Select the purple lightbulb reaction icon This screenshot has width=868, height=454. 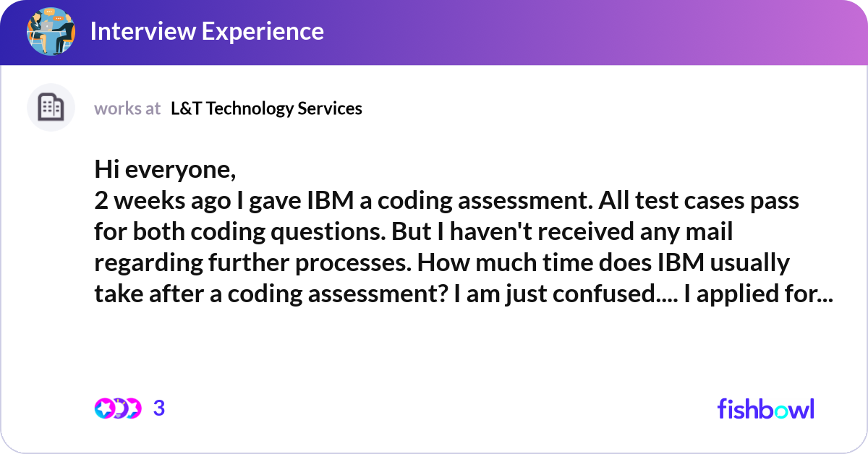(x=120, y=408)
